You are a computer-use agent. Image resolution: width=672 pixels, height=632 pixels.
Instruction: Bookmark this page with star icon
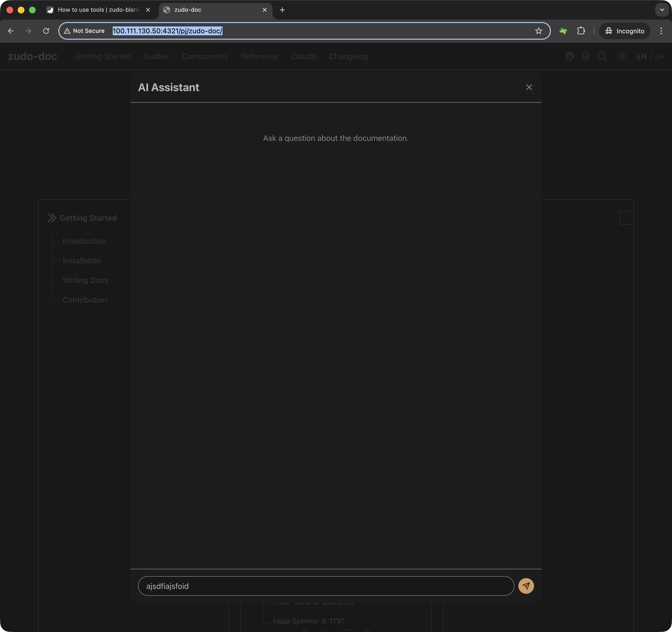[x=538, y=31]
